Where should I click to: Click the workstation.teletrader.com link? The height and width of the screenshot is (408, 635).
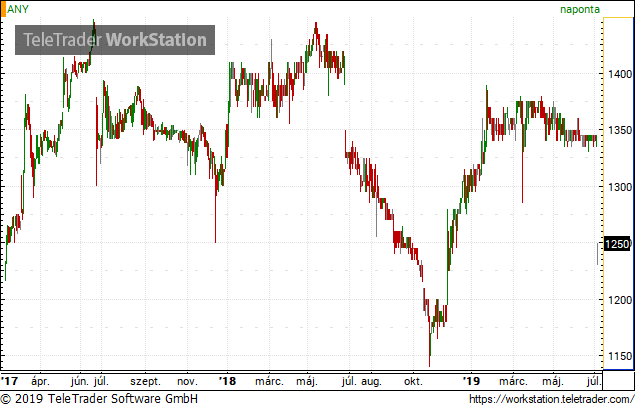click(x=551, y=399)
